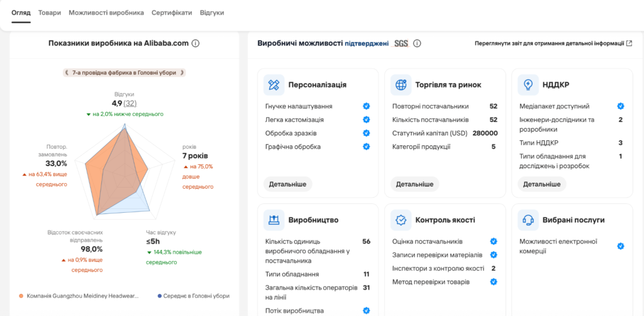Click verified badge for Обробка зразків
Image resolution: width=644 pixels, height=316 pixels.
click(x=367, y=133)
